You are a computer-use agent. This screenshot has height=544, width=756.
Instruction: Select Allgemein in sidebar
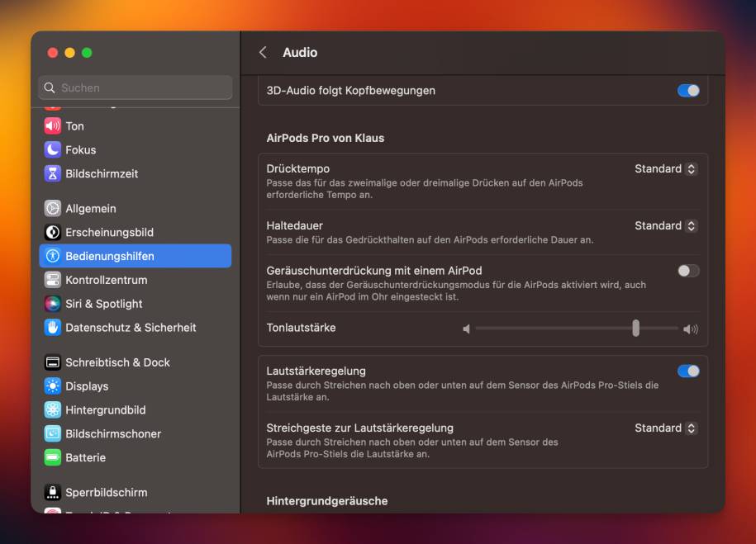pyautogui.click(x=135, y=209)
